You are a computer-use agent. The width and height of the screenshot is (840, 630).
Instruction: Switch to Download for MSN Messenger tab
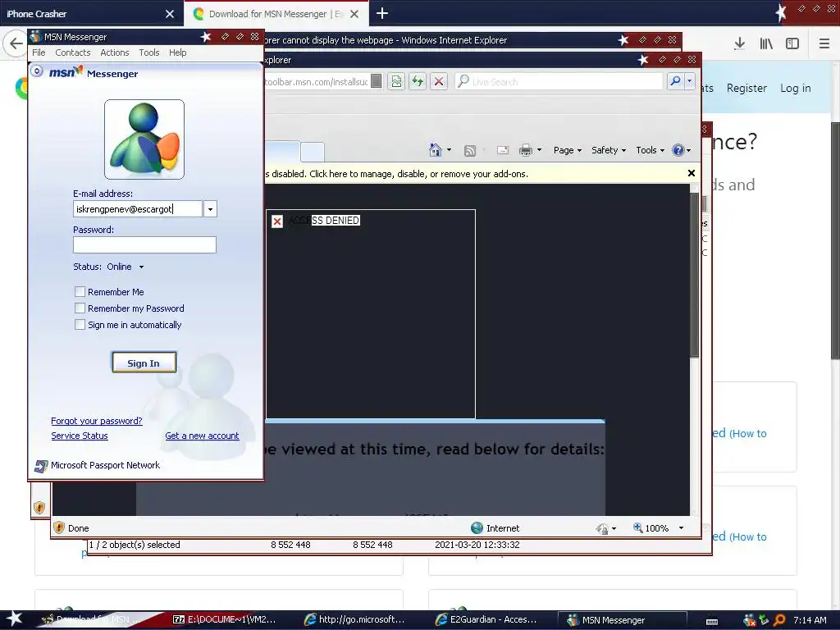click(276, 13)
